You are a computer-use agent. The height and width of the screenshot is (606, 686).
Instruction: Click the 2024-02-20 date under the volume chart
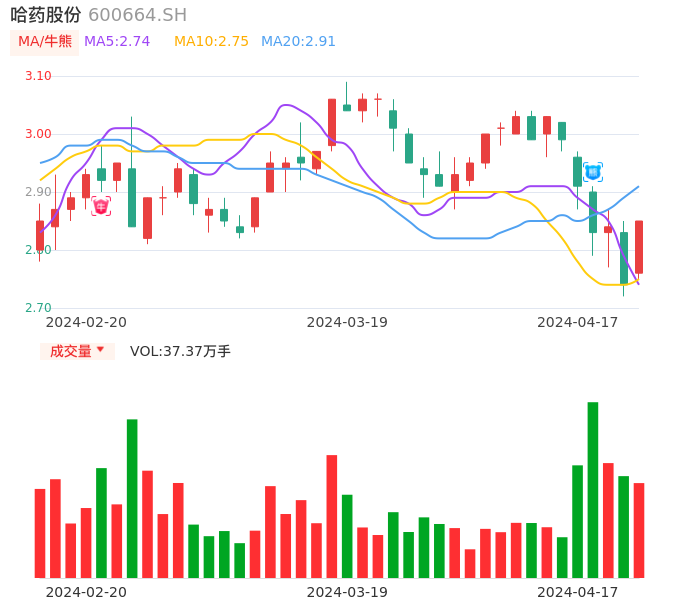click(x=86, y=592)
